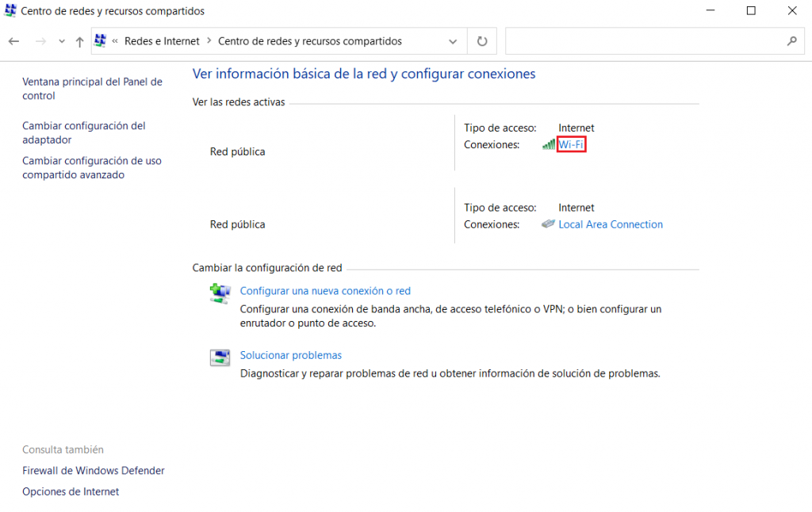812x512 pixels.
Task: Open the Wi-Fi connection link
Action: point(571,144)
